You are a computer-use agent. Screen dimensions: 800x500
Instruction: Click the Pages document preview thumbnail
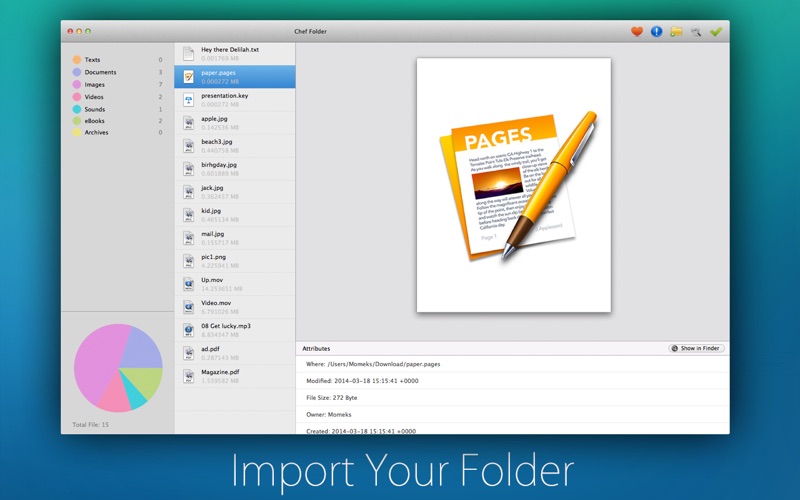pyautogui.click(x=514, y=185)
